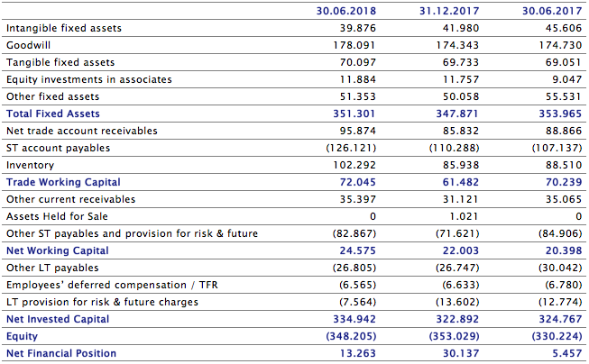Select the Net Working Capital row label
The image size is (589, 364).
click(58, 250)
